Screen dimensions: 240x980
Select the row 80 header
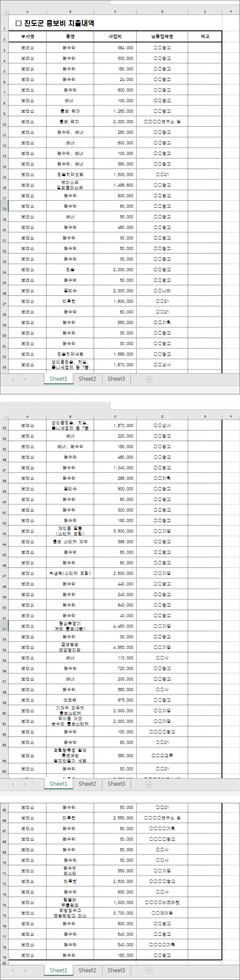click(x=4, y=963)
